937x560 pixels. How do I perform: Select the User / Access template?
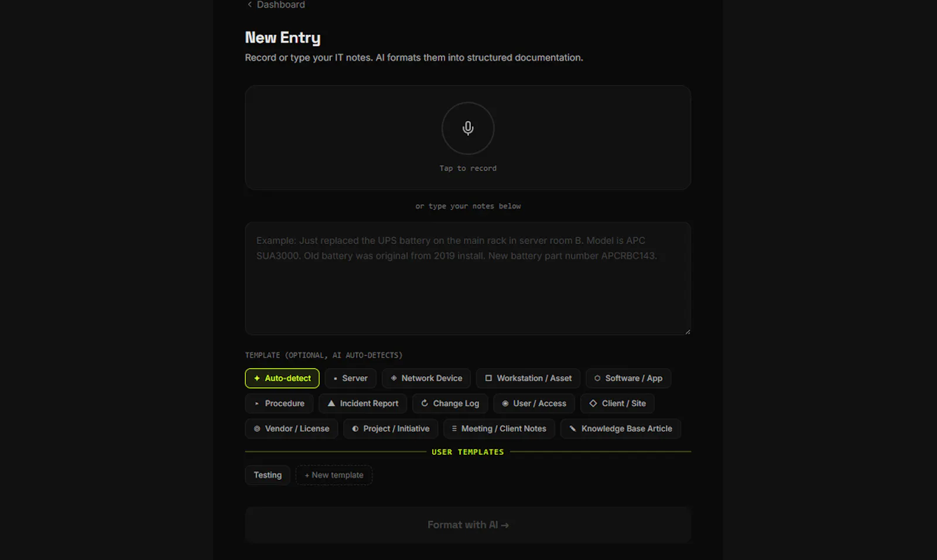[x=534, y=403]
